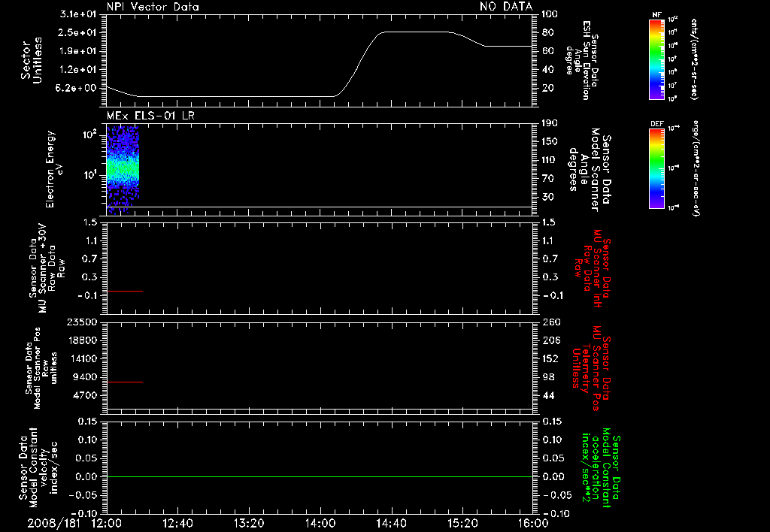Click the 'ESH Sun Elevation Angle' axis label
This screenshot has width=770, height=532.
(582, 60)
